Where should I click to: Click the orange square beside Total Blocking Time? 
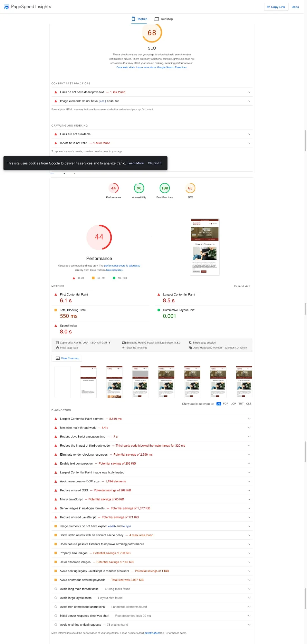pyautogui.click(x=56, y=310)
